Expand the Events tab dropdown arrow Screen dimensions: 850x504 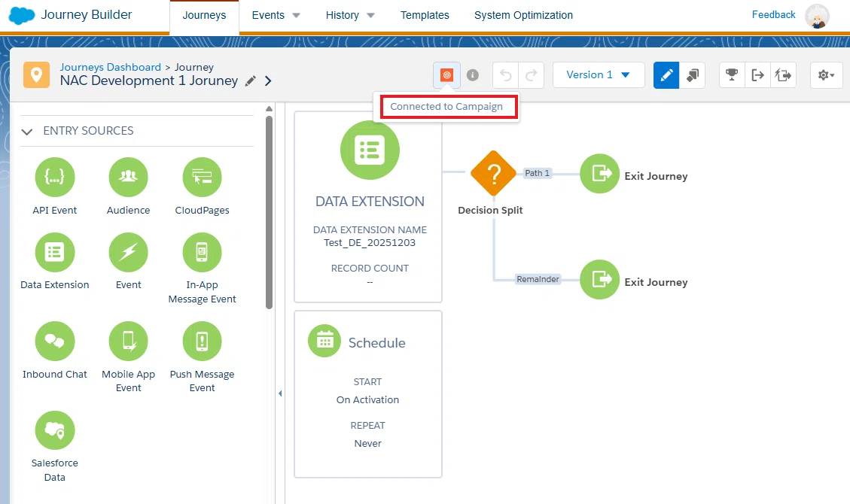(296, 16)
